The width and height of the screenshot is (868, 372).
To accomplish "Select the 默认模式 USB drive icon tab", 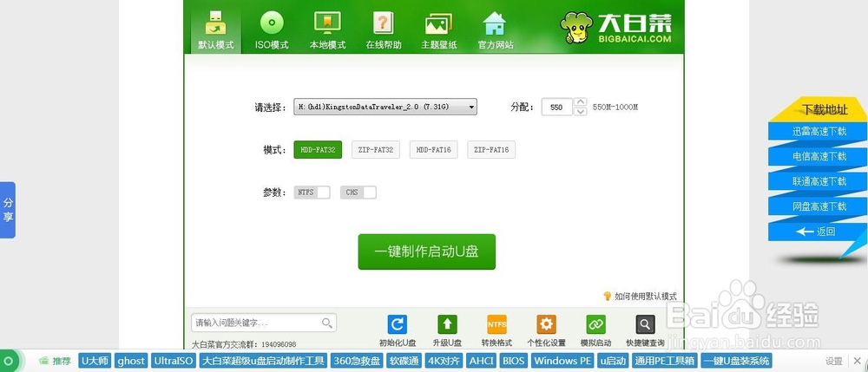I will pos(216,29).
